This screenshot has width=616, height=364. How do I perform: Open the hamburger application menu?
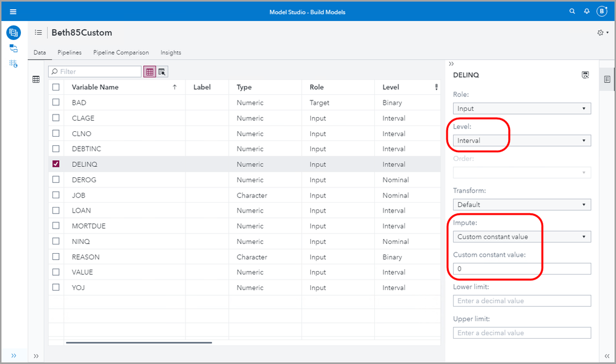tap(13, 12)
